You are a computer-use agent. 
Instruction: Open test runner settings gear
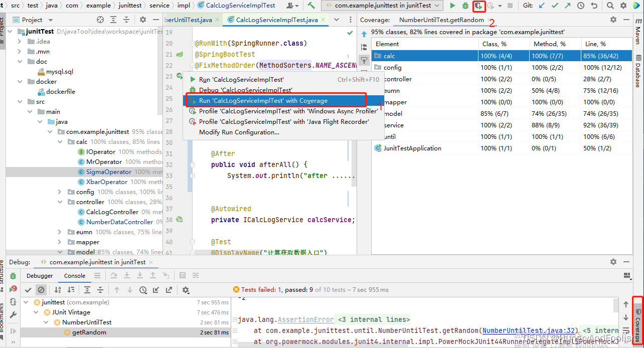coord(186,290)
